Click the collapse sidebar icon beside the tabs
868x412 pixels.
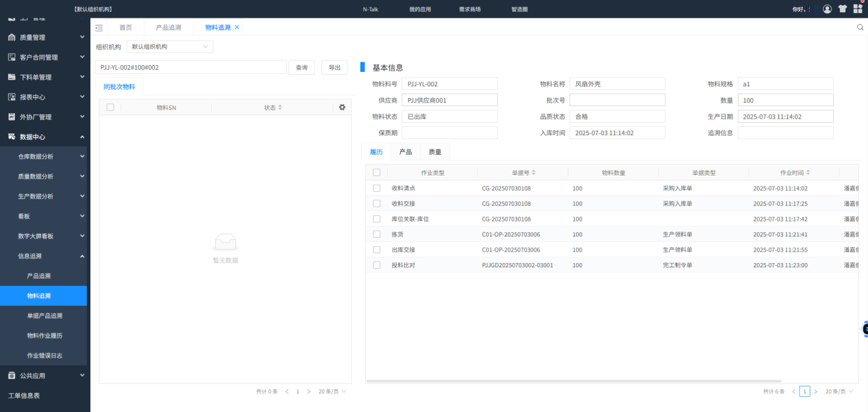click(x=99, y=27)
